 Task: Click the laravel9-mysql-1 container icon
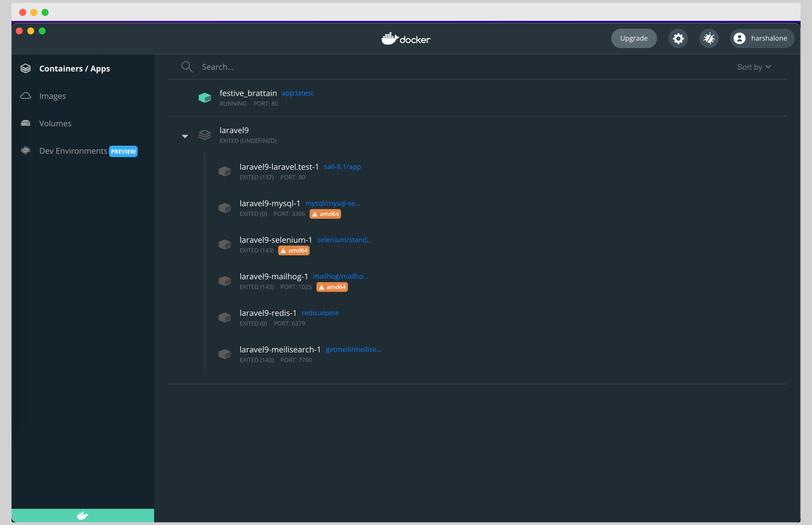point(225,208)
